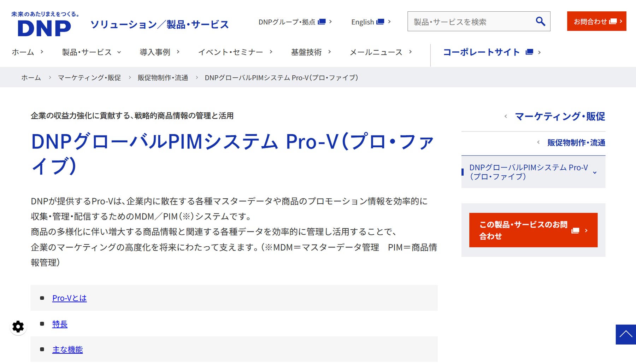Image resolution: width=636 pixels, height=364 pixels.
Task: Click window icon in この製品・サービスのお問合わせ button
Action: (x=575, y=230)
